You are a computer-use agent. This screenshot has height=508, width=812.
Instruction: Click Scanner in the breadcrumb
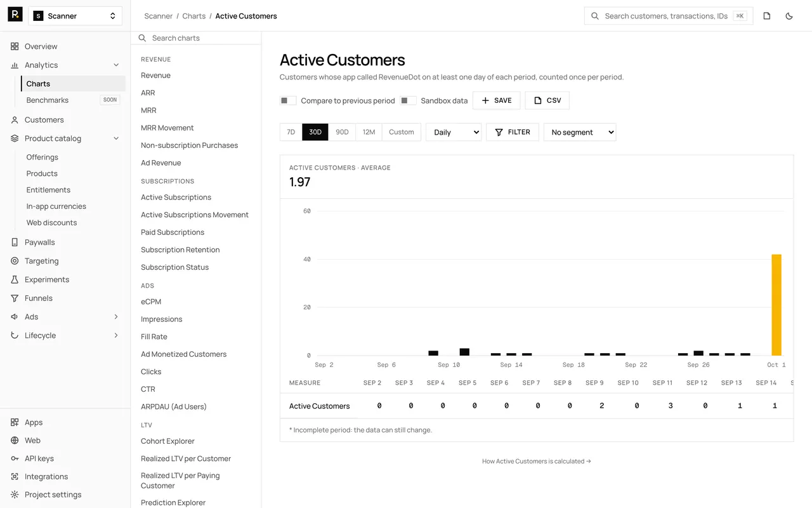pos(159,16)
